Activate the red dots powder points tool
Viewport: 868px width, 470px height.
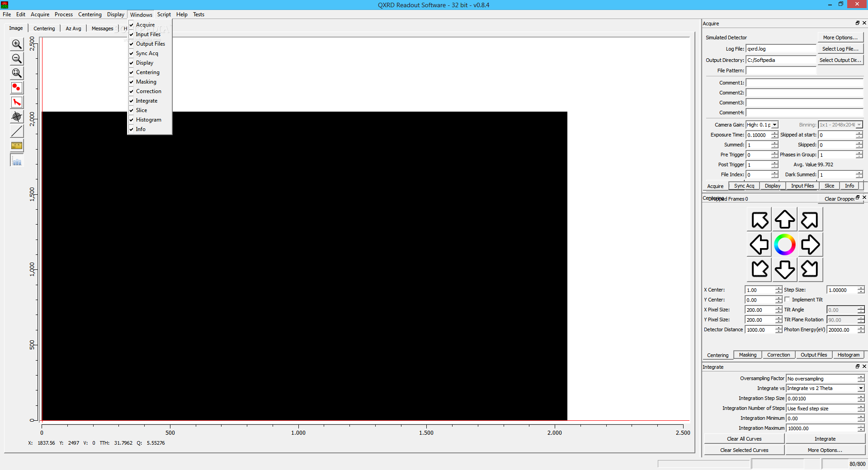tap(17, 87)
